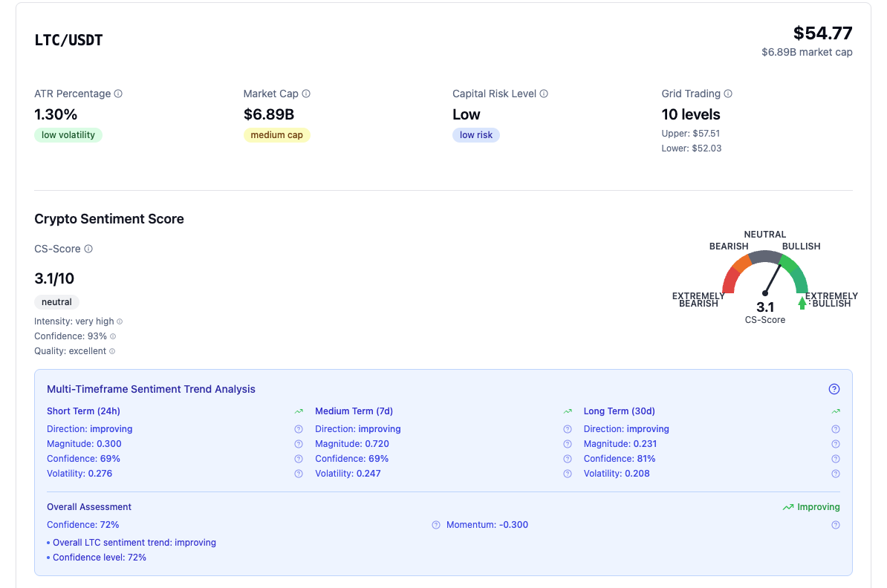Click Overall LTC sentiment trend bullet
Screen dimensions: 887x588
pos(131,542)
